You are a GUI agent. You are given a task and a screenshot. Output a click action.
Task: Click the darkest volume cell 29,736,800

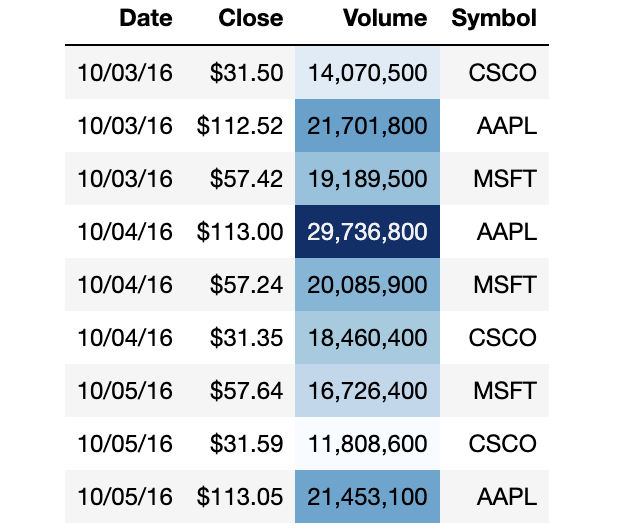(368, 232)
